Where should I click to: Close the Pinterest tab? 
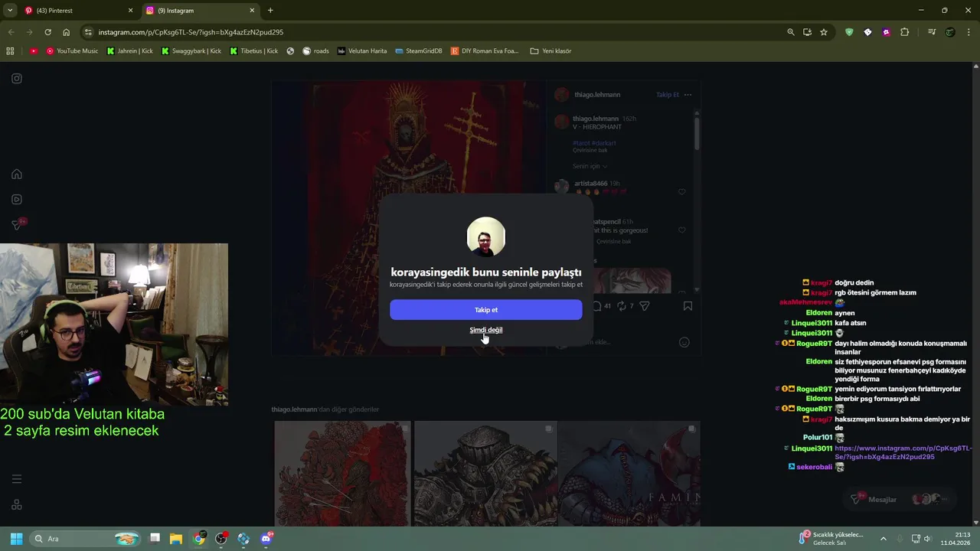(x=130, y=10)
